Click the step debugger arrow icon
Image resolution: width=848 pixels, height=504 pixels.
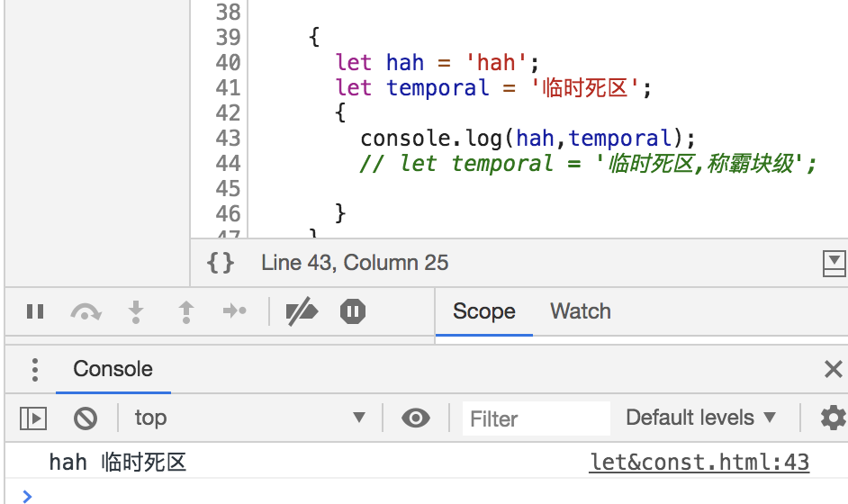235,312
